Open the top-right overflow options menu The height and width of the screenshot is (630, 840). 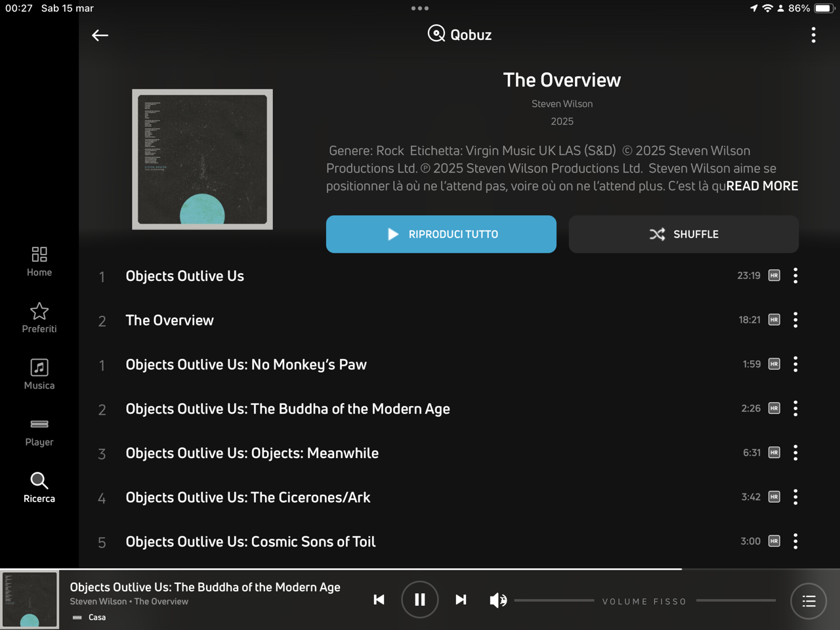814,35
